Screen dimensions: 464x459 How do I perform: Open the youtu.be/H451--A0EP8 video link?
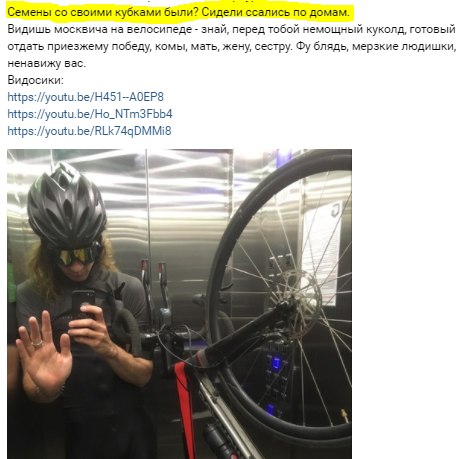tap(85, 97)
